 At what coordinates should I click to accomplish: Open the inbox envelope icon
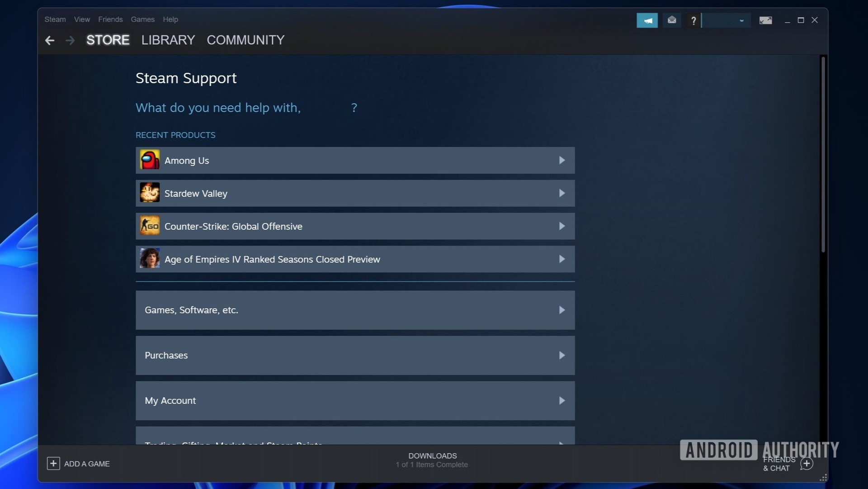[672, 20]
